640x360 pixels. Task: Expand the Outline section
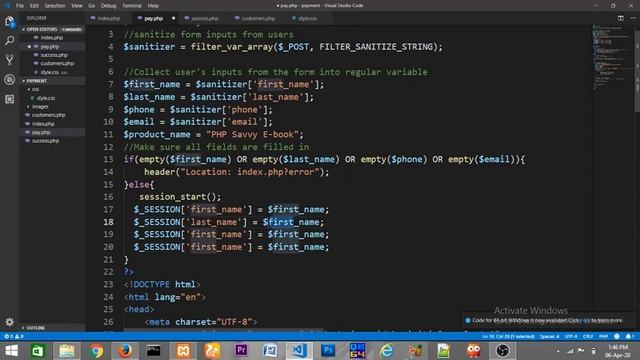tap(36, 328)
